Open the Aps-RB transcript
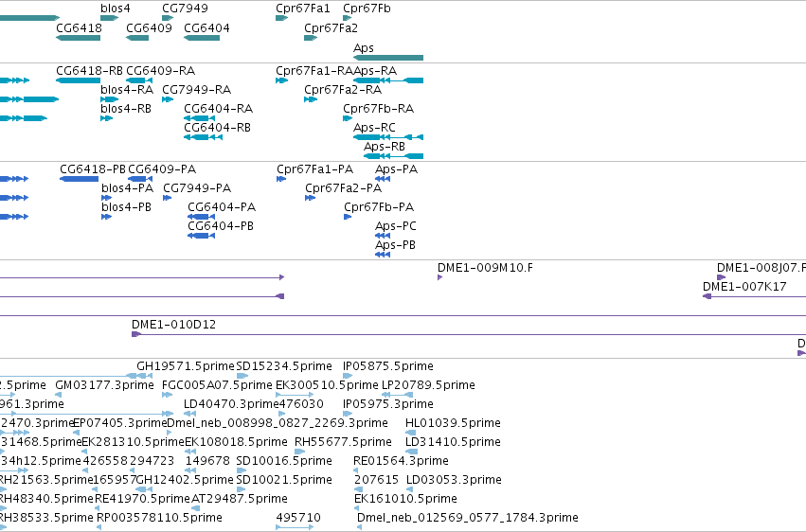The width and height of the screenshot is (806, 532). click(393, 156)
